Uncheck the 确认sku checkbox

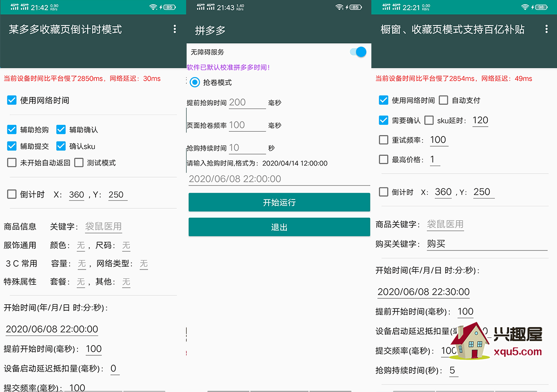tap(61, 146)
